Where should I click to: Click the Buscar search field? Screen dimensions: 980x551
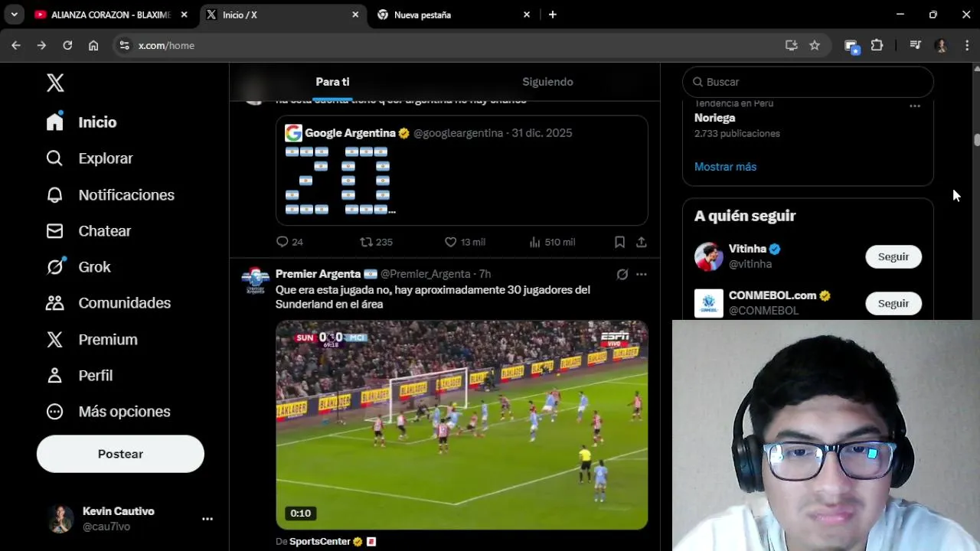pos(808,82)
